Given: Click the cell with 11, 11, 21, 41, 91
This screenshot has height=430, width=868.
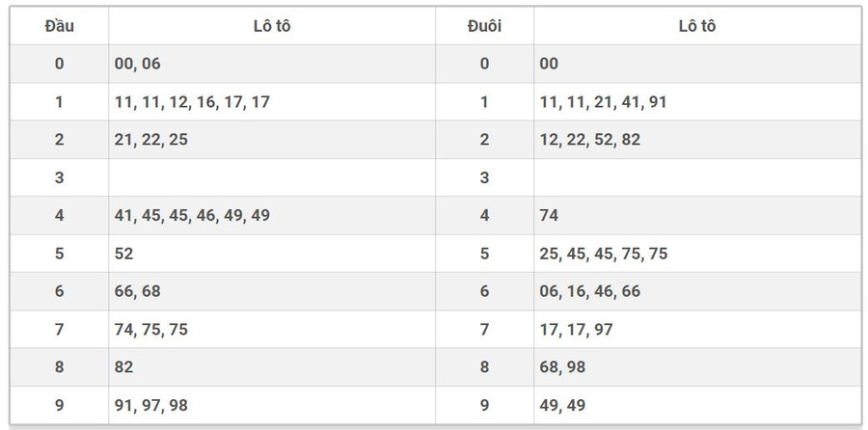Looking at the screenshot, I should coord(603,102).
